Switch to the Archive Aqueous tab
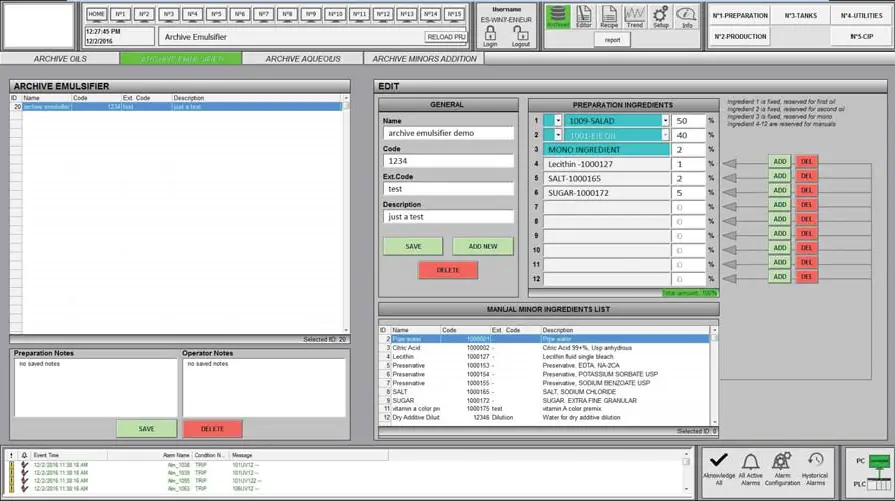 303,59
